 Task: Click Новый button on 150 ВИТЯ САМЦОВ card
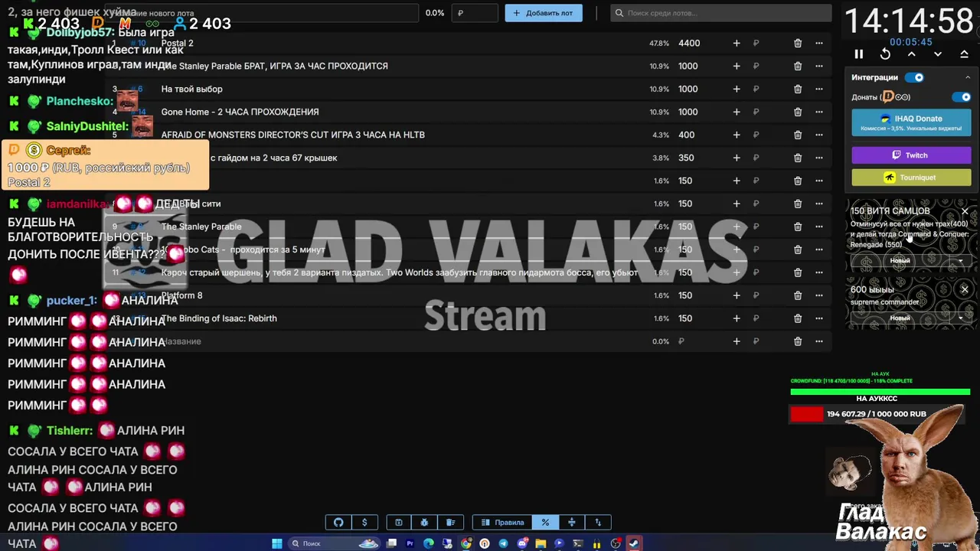coord(900,261)
